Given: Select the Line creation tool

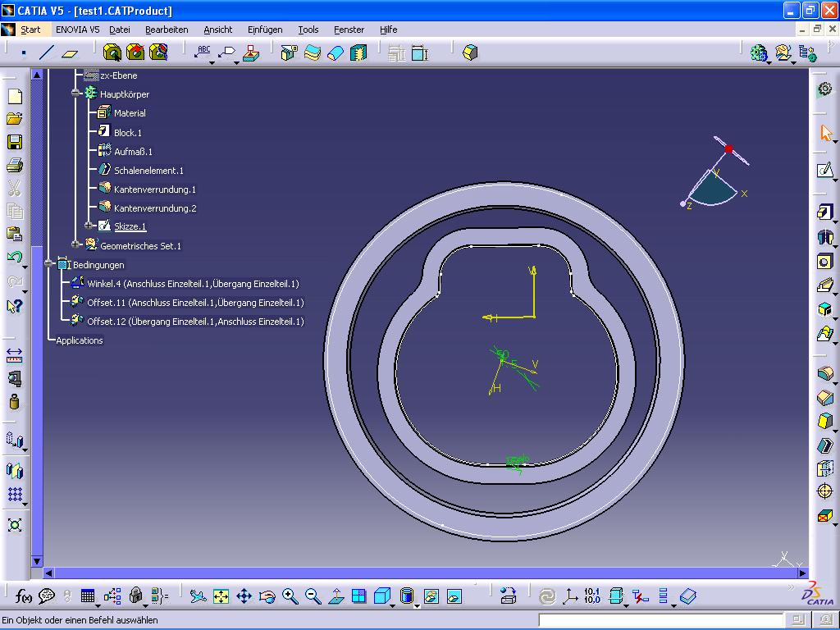Looking at the screenshot, I should (x=47, y=52).
